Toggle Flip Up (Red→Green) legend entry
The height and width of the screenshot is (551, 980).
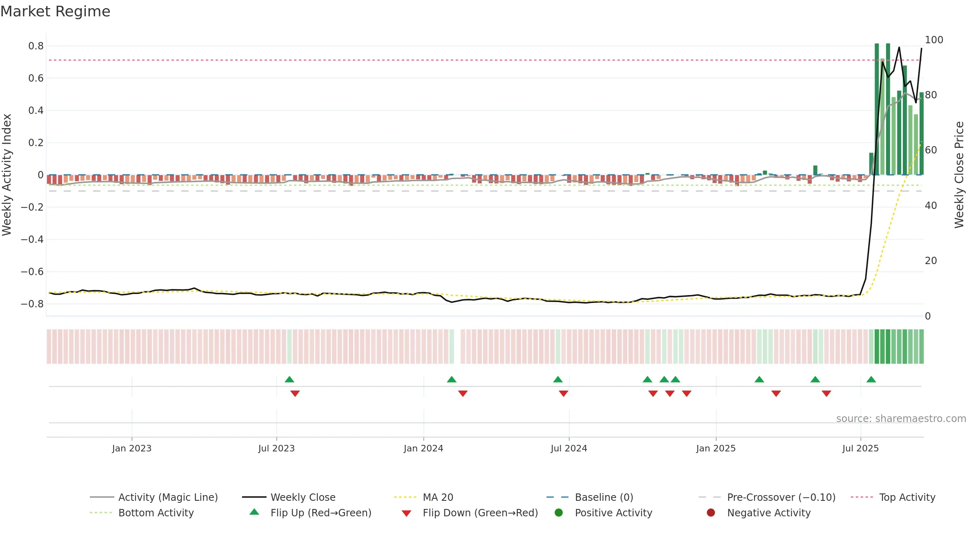(x=310, y=513)
